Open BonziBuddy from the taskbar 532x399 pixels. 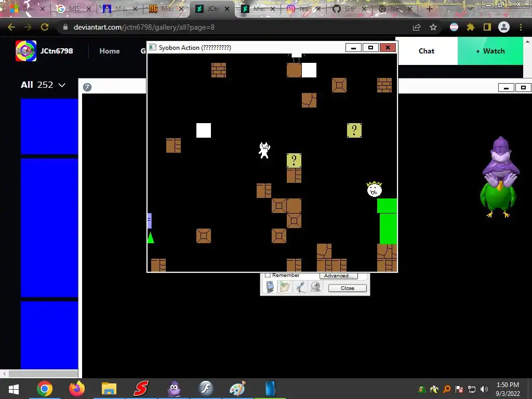pos(174,389)
